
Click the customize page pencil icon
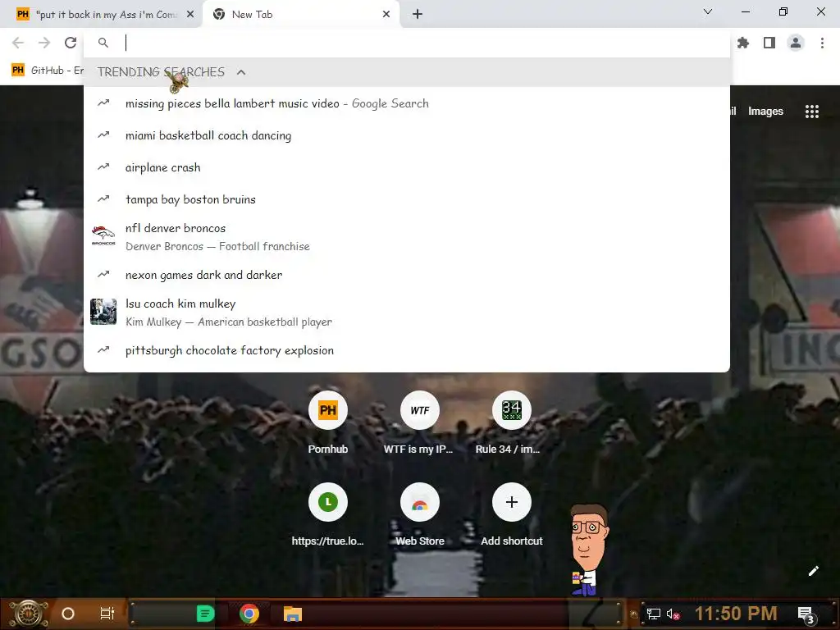813,571
